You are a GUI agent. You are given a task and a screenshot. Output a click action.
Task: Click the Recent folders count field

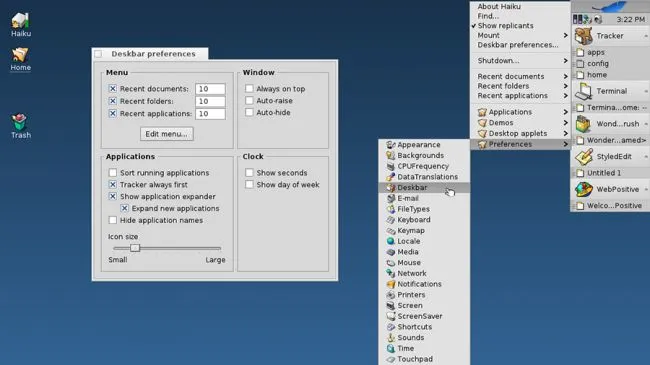(210, 101)
